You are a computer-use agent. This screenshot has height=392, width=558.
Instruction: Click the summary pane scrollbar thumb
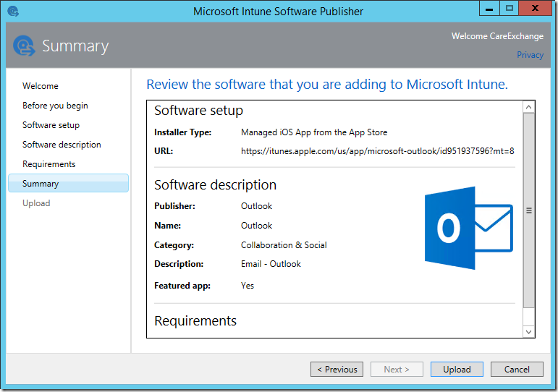(529, 210)
